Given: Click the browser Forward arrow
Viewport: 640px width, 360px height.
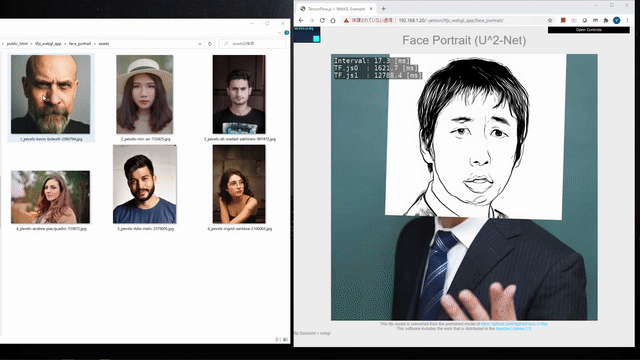Looking at the screenshot, I should click(312, 20).
